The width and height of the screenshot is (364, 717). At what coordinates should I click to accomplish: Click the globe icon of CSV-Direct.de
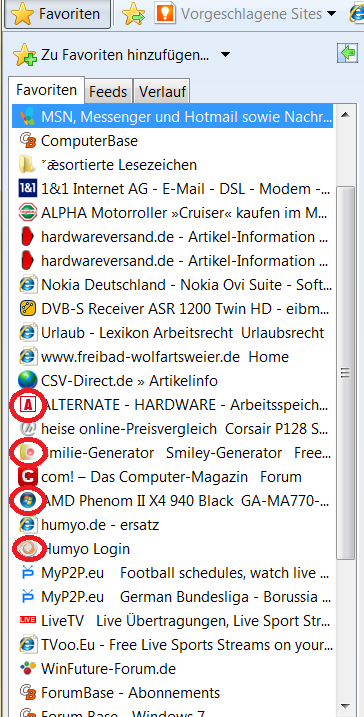point(28,380)
